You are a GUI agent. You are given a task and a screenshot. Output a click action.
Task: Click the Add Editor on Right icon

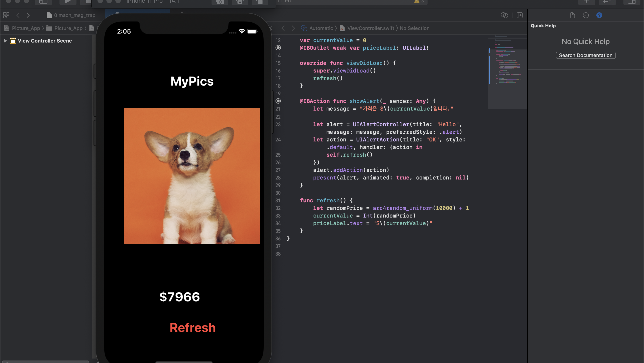point(520,15)
